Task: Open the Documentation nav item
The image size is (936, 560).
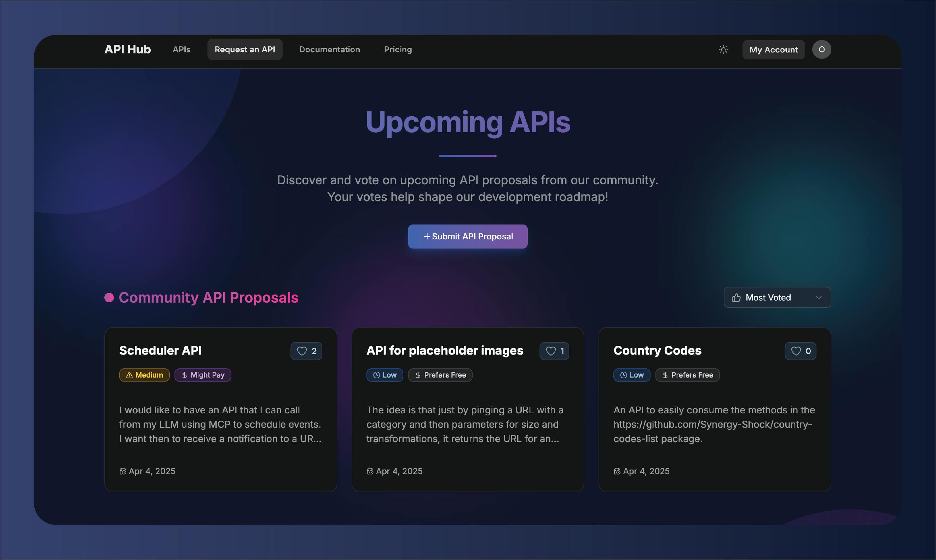Action: tap(329, 49)
